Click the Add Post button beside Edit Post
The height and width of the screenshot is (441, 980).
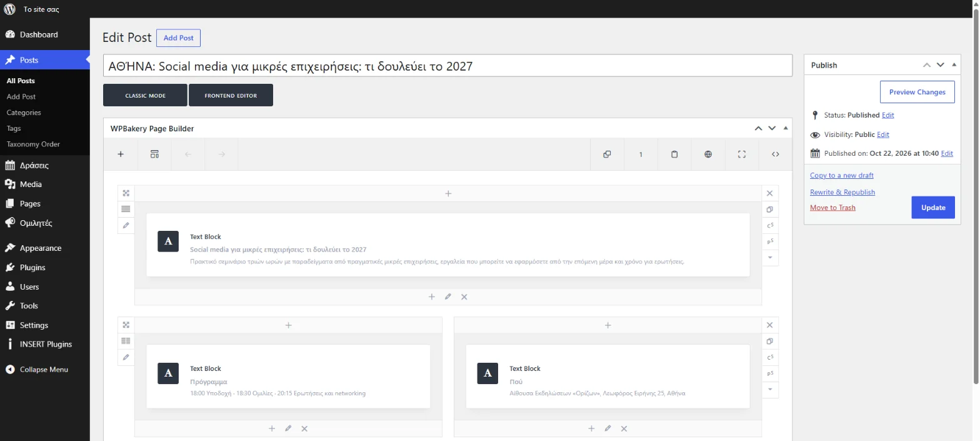click(178, 38)
